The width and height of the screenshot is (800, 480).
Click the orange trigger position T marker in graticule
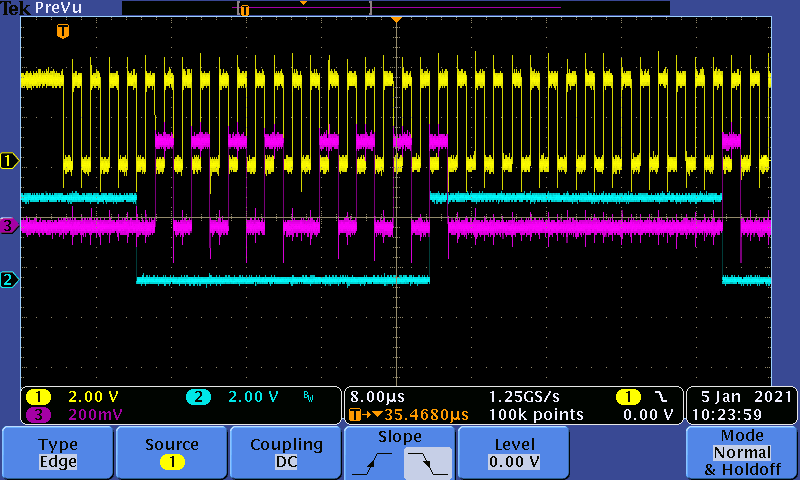[x=63, y=31]
